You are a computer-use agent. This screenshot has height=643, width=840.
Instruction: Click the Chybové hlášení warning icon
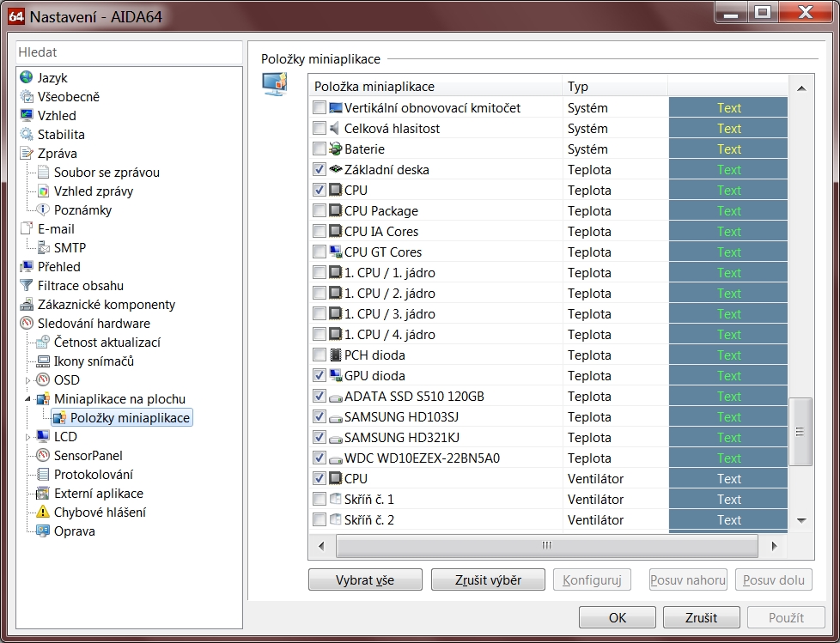(43, 512)
